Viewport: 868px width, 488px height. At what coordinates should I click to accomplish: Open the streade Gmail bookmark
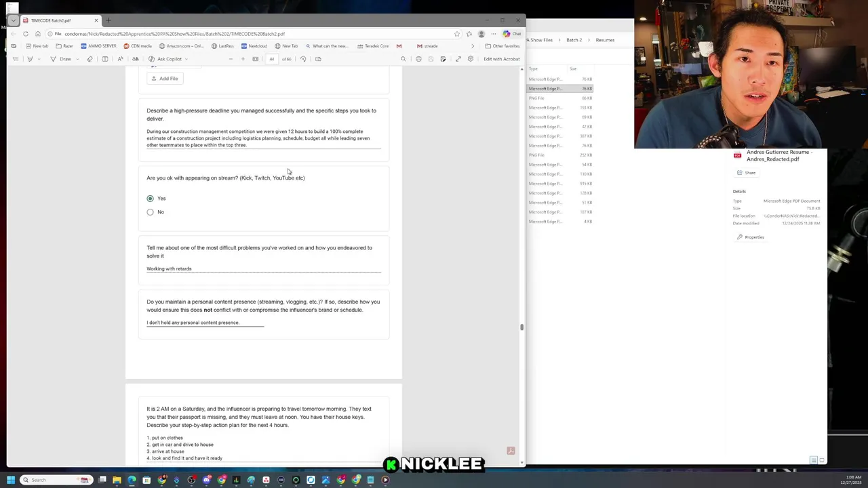coord(427,46)
